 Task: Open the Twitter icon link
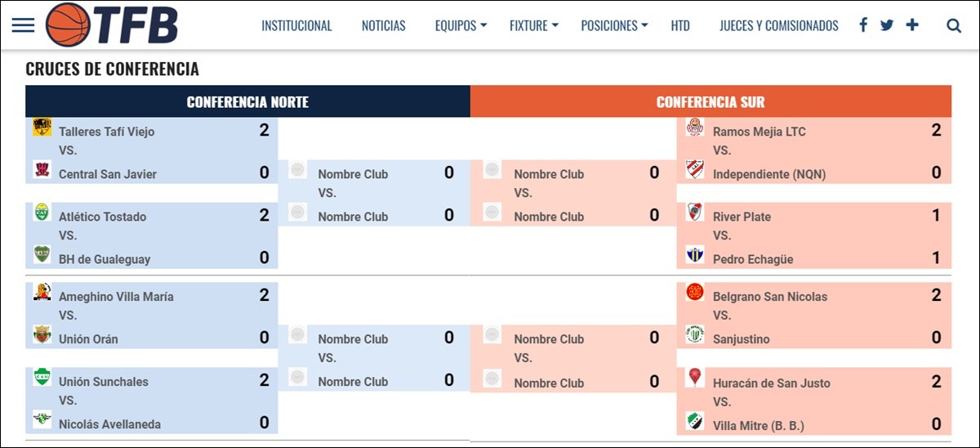coord(887,25)
